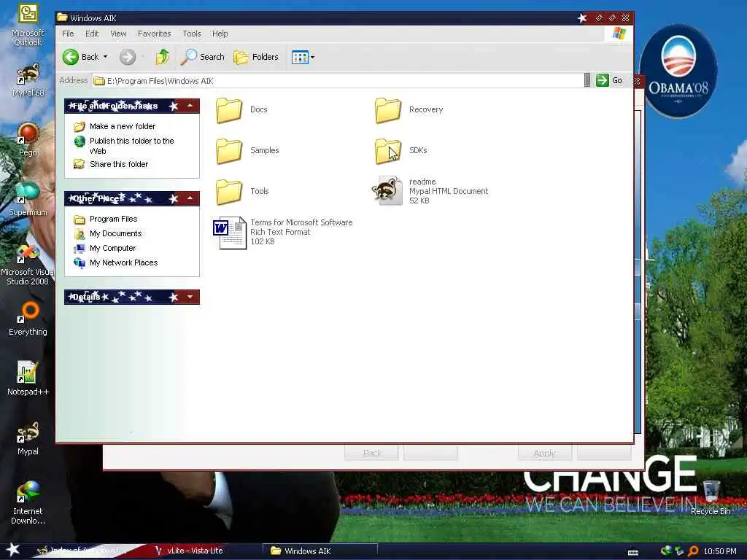This screenshot has width=747, height=560.
Task: Select the SDKs folder icon
Action: [388, 151]
